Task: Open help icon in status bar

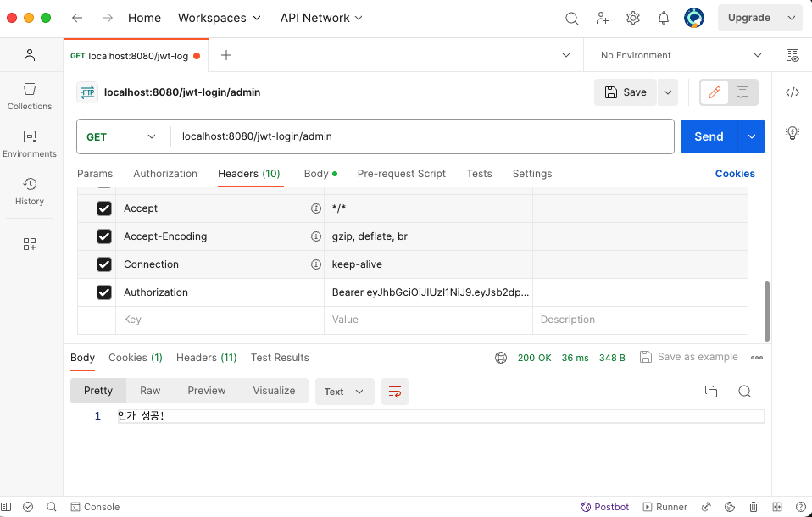Action: coord(801,507)
